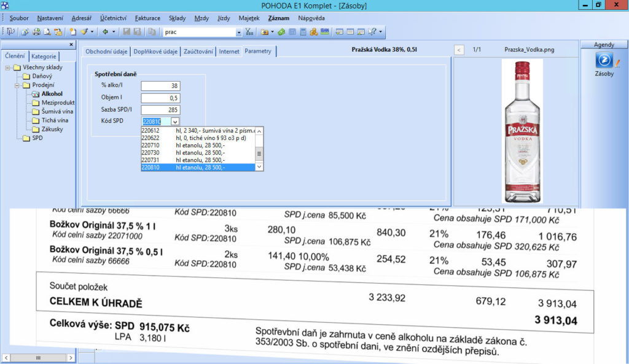Choose code 220612 šumivá vína from the list
This screenshot has width=629, height=364.
point(198,131)
